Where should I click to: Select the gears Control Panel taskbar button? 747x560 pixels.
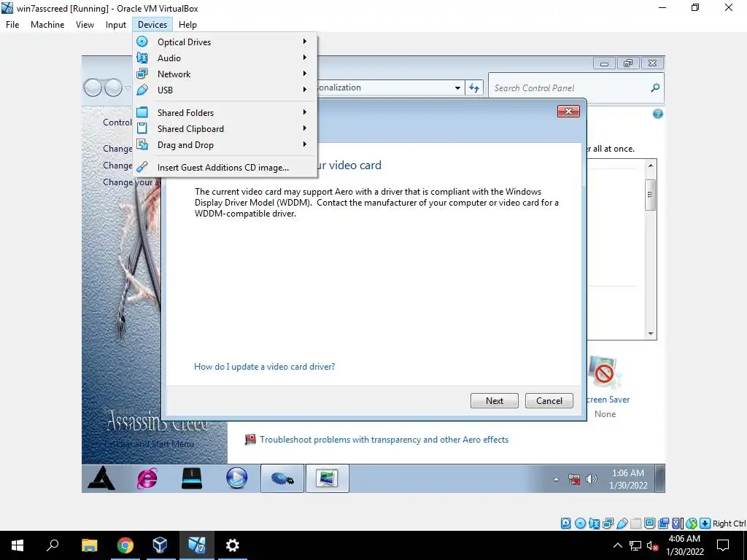coord(282,478)
